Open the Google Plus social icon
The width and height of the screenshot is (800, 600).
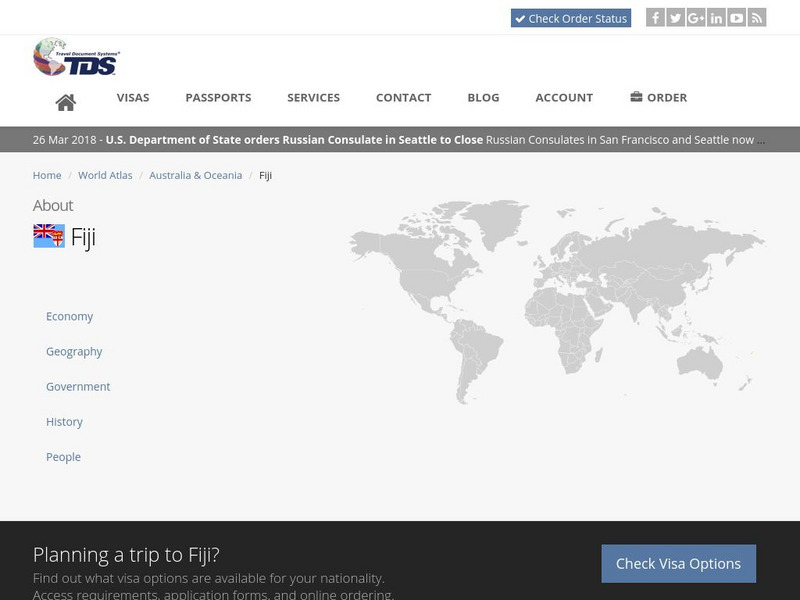click(696, 18)
